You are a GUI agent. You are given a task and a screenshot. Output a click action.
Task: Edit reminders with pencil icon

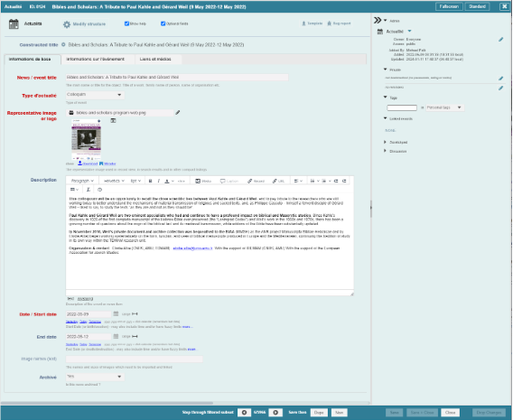[501, 88]
